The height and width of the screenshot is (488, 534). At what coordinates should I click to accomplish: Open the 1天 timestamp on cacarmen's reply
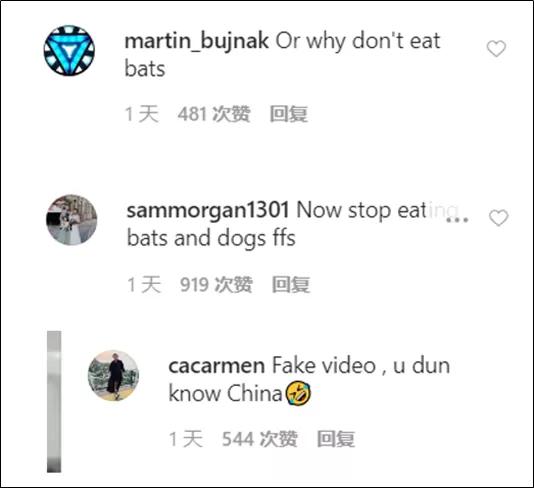186,439
